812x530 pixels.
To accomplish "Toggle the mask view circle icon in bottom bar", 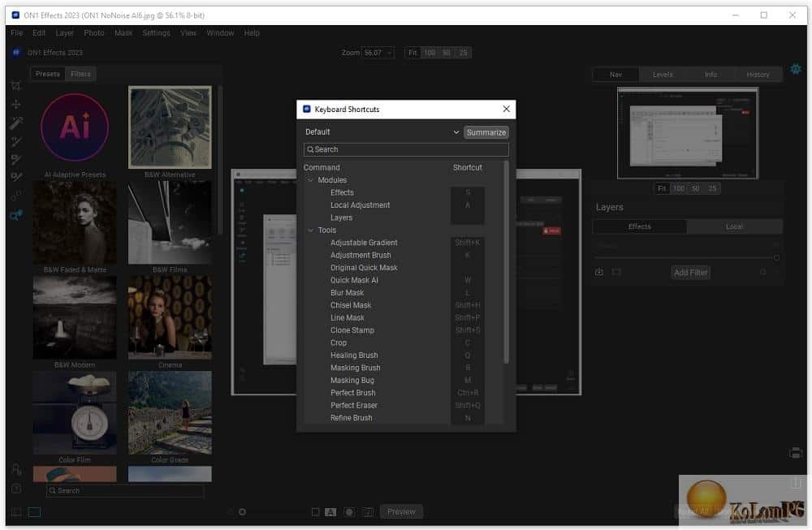I will (349, 512).
